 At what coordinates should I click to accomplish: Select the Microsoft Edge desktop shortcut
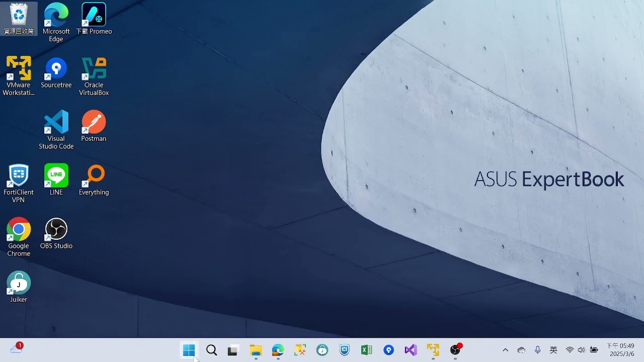tap(56, 23)
